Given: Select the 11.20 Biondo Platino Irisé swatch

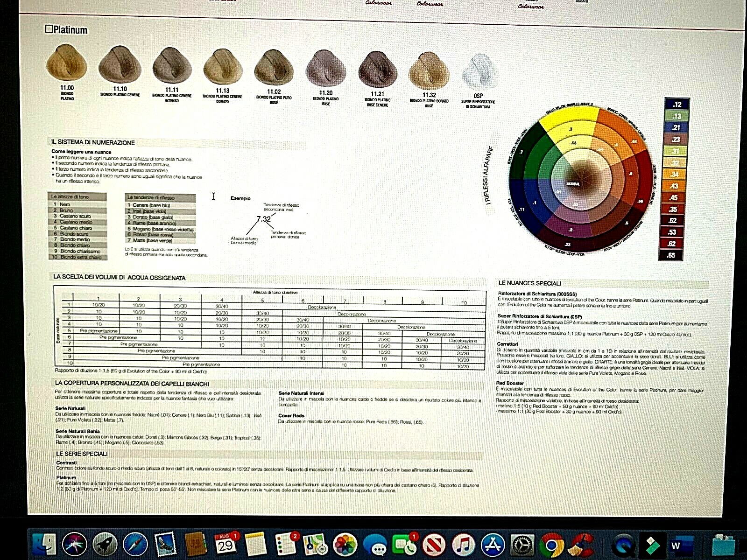Looking at the screenshot, I should (x=325, y=69).
